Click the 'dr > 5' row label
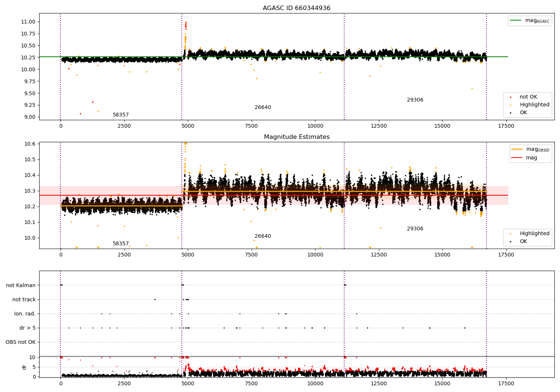Viewport: 560px width, 392px height. [x=28, y=328]
